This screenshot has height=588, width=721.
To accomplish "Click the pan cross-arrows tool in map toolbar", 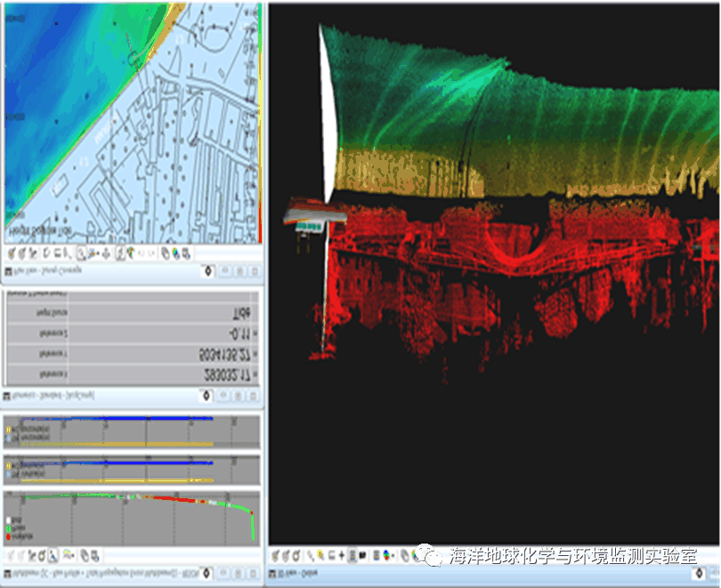I will pyautogui.click(x=107, y=254).
